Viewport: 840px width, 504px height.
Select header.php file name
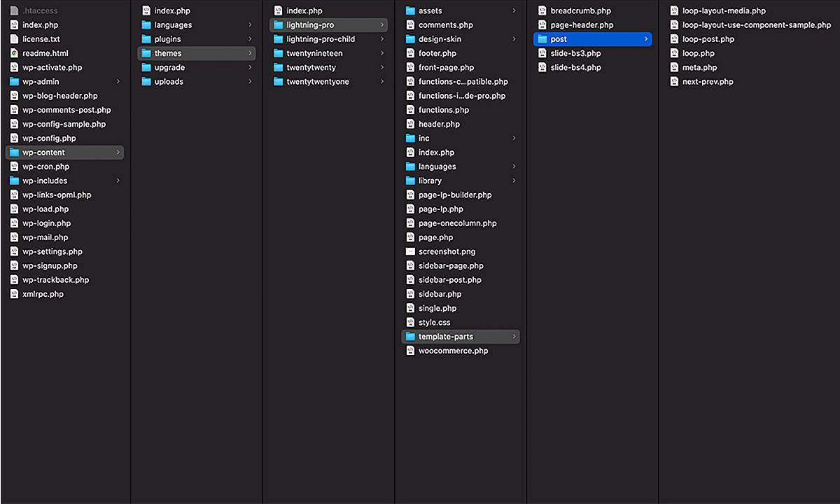click(439, 124)
